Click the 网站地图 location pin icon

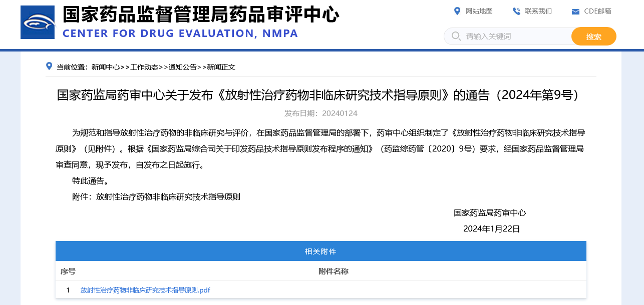click(457, 11)
